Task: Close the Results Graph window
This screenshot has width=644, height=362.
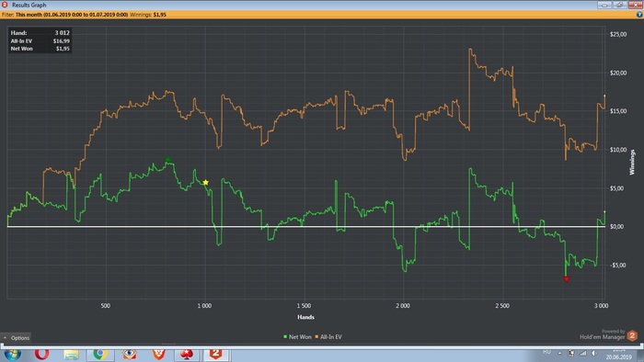Action: 636,5
